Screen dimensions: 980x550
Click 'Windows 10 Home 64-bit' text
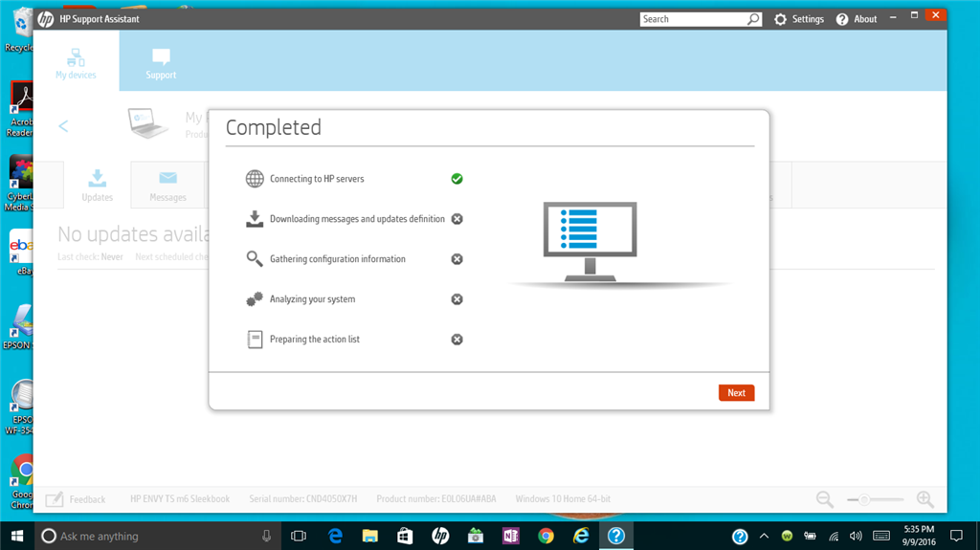(x=563, y=498)
